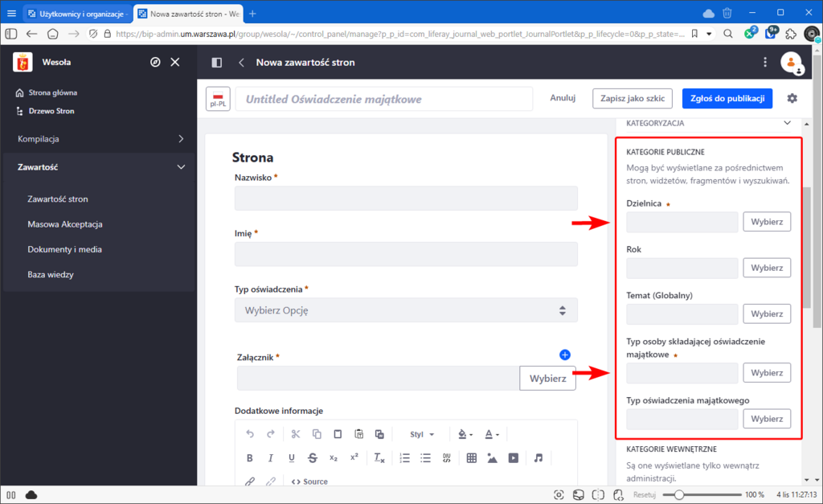Image resolution: width=823 pixels, height=504 pixels.
Task: Insert a table in the editor
Action: tap(471, 458)
